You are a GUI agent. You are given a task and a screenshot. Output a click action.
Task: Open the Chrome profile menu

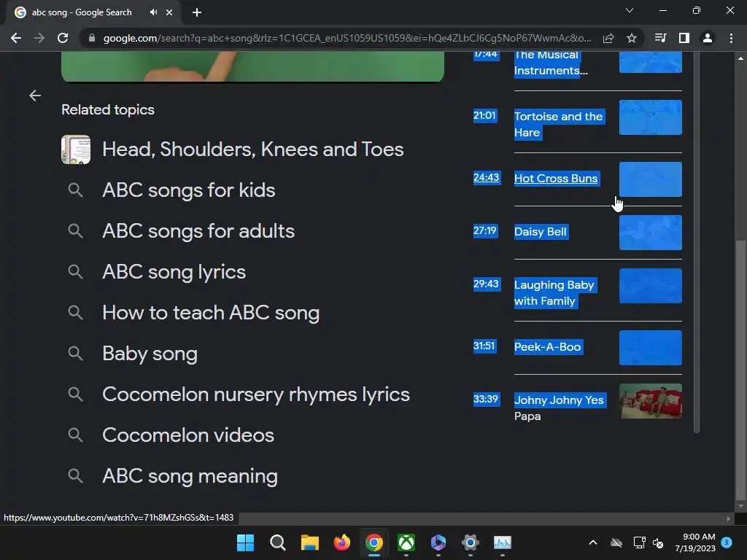pyautogui.click(x=708, y=38)
